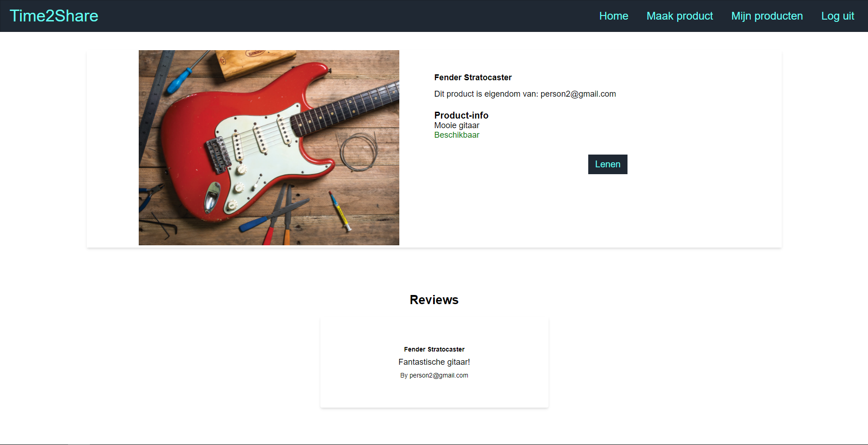Click the coiled guitar string in the photo
The width and height of the screenshot is (868, 445).
coord(359,152)
